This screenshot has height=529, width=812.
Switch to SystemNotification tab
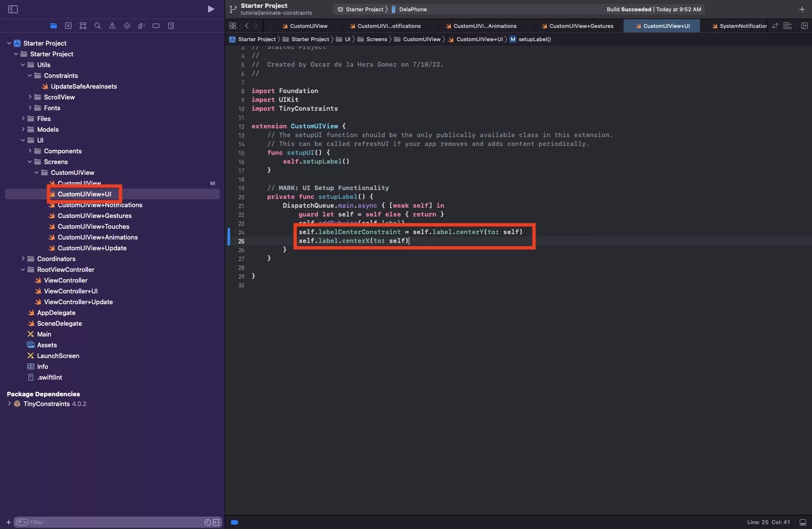(x=738, y=26)
